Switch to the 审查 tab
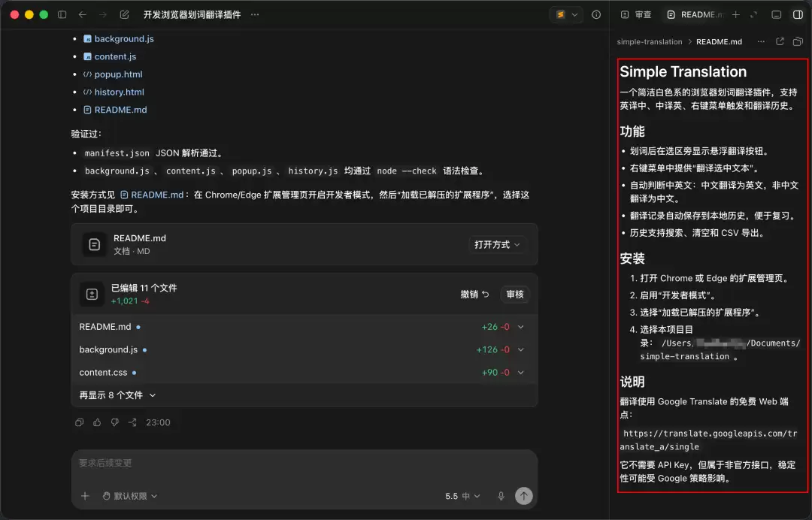The width and height of the screenshot is (812, 520). click(636, 14)
